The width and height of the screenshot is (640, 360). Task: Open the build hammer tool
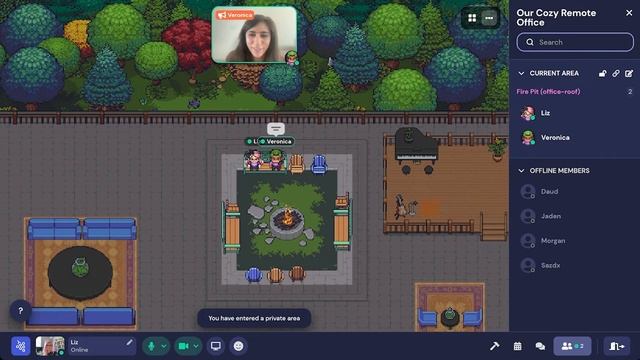(x=495, y=346)
